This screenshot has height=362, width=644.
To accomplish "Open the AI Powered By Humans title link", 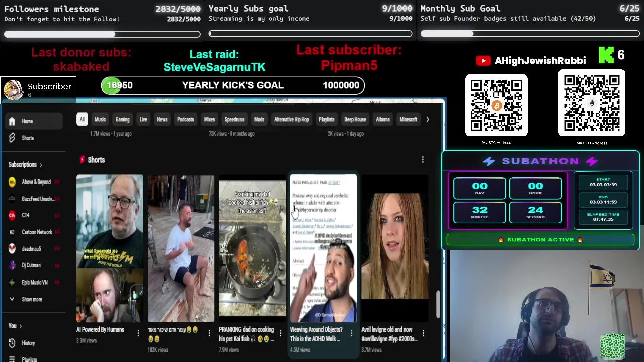I will click(x=100, y=330).
